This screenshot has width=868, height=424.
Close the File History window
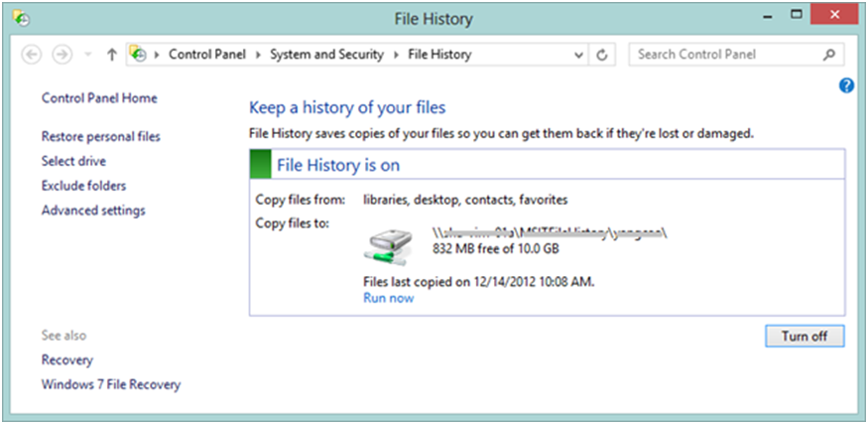point(834,15)
